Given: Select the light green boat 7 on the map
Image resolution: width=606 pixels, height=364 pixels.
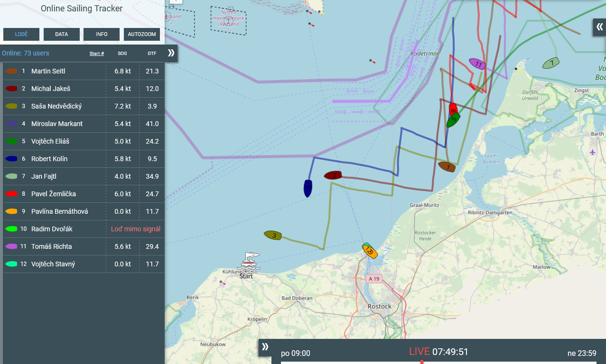Looking at the screenshot, I should [550, 63].
